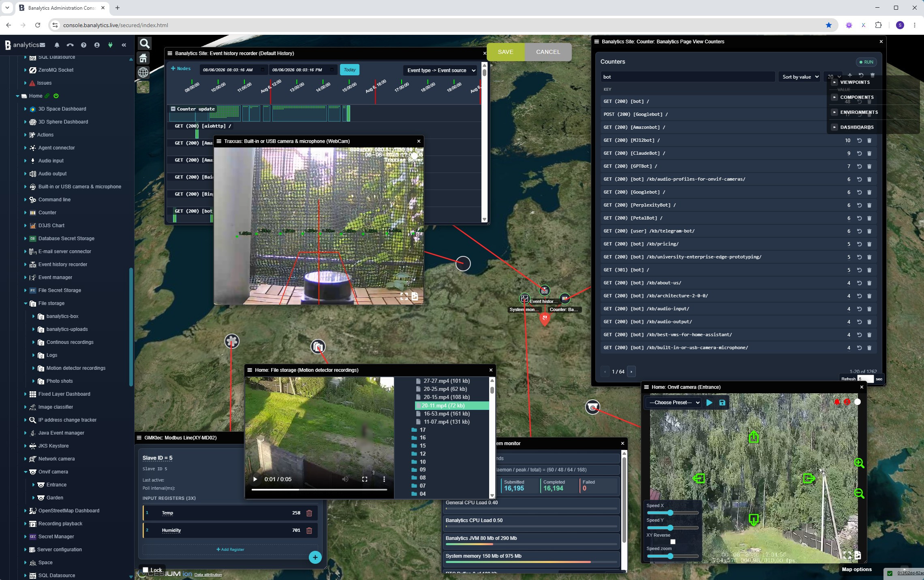Viewport: 924px width, 580px height.
Task: Open the map search magnifier tool
Action: [145, 44]
